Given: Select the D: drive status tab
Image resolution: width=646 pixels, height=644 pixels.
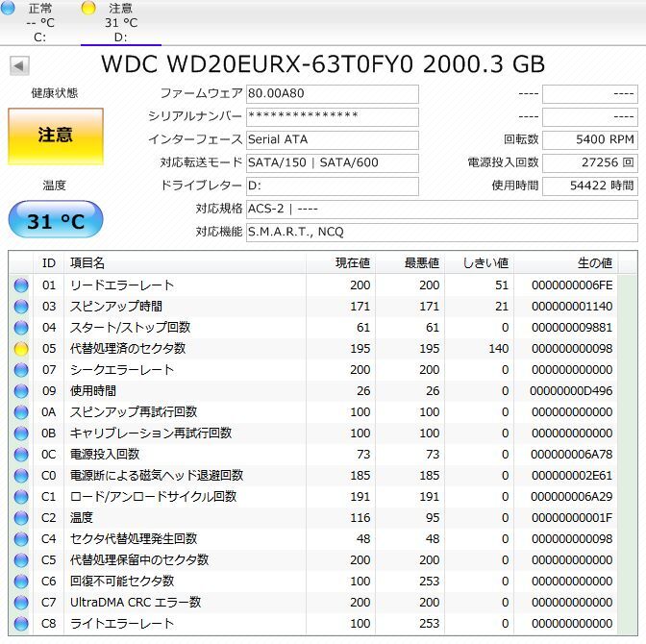Looking at the screenshot, I should click(121, 22).
